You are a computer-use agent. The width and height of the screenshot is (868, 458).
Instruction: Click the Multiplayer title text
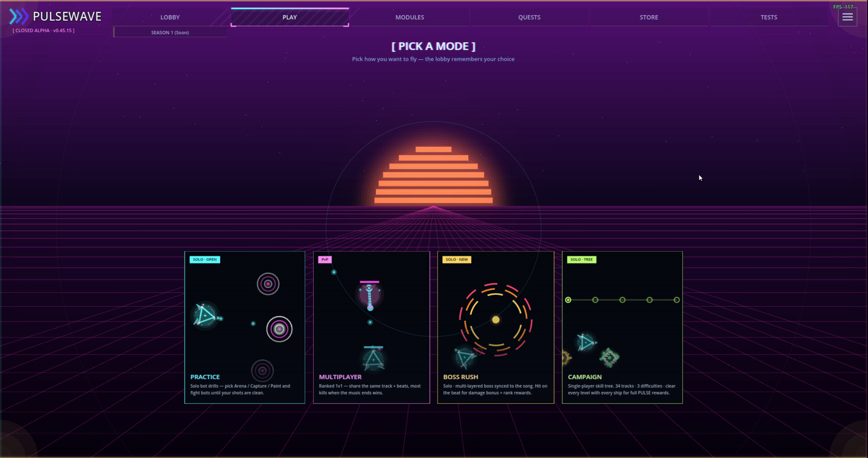[x=340, y=377]
